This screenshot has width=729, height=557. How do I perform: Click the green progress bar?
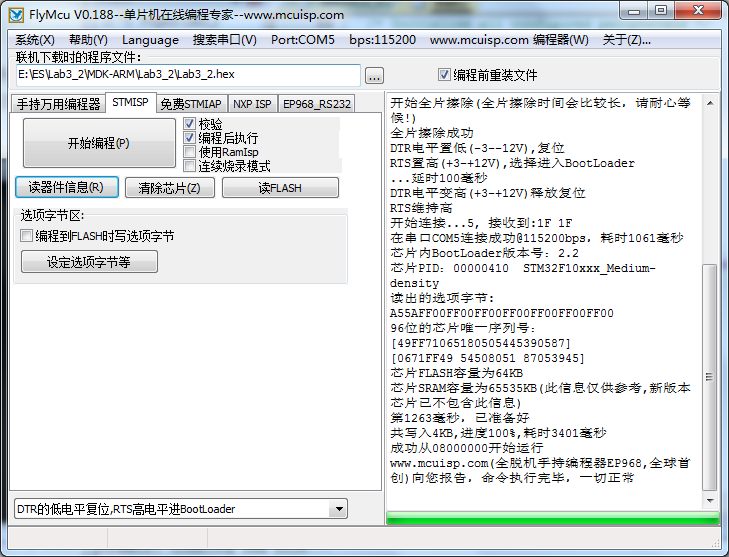click(553, 518)
